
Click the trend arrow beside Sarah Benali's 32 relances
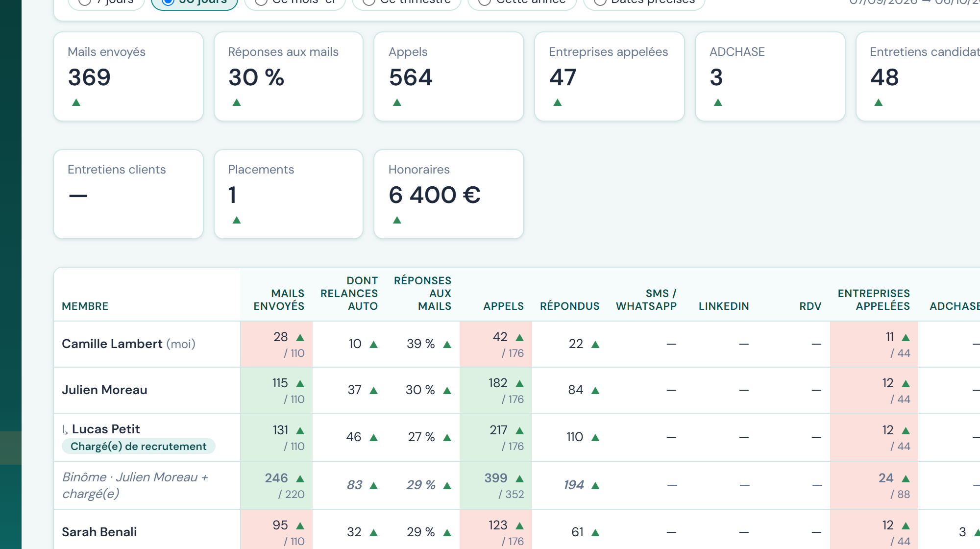(374, 533)
